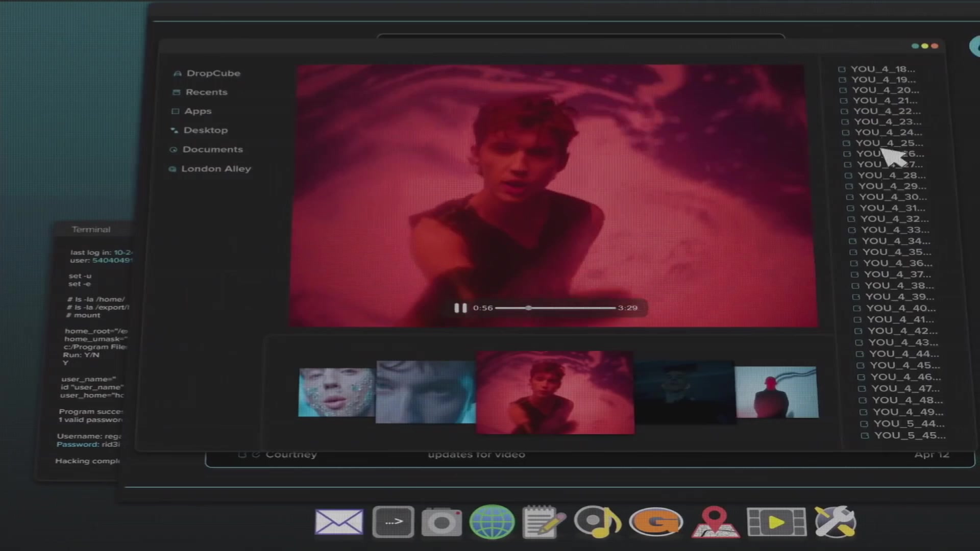980x551 pixels.
Task: Open the web browser globe icon
Action: (x=492, y=522)
